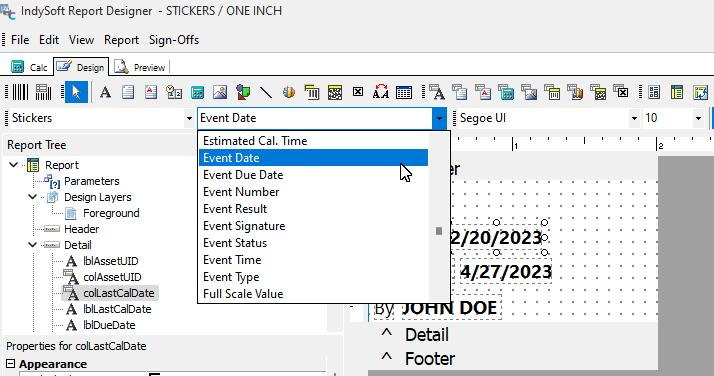Click the data barcode tool icon
714x376 pixels.
43,92
